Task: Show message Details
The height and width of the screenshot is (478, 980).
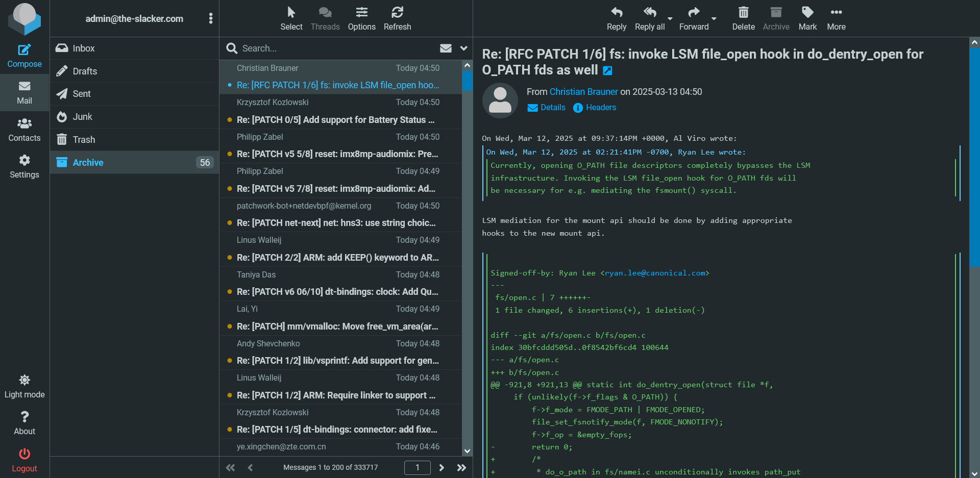Action: coord(547,108)
